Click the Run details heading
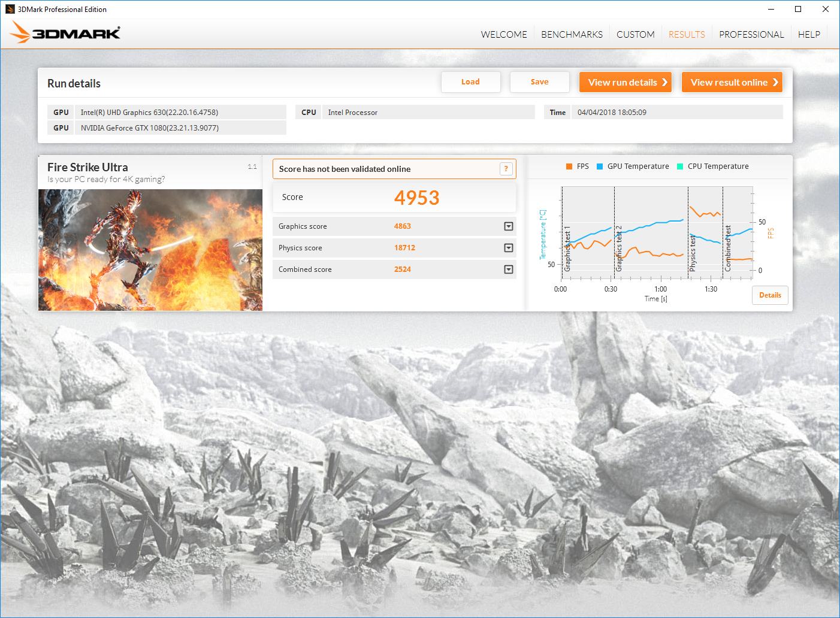840x618 pixels. pos(74,84)
